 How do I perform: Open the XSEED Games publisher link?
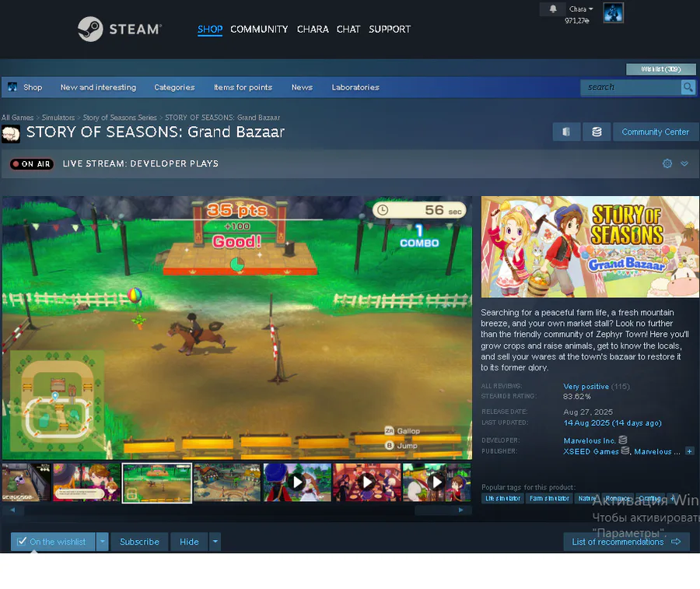coord(590,451)
